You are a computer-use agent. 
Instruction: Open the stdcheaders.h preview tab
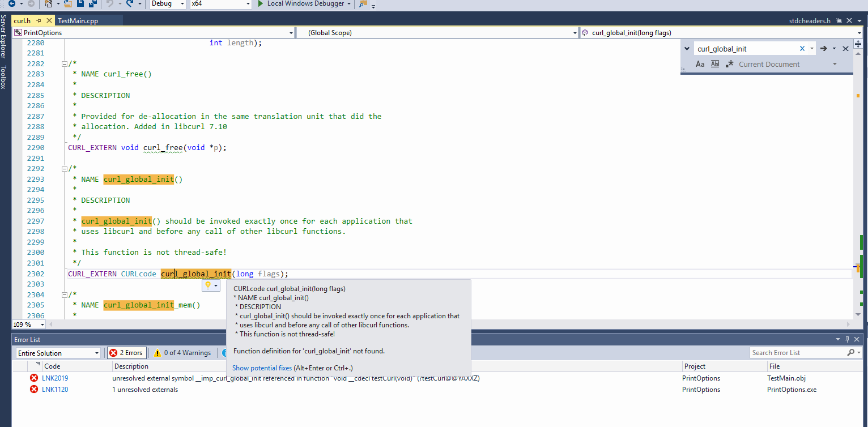pyautogui.click(x=810, y=20)
